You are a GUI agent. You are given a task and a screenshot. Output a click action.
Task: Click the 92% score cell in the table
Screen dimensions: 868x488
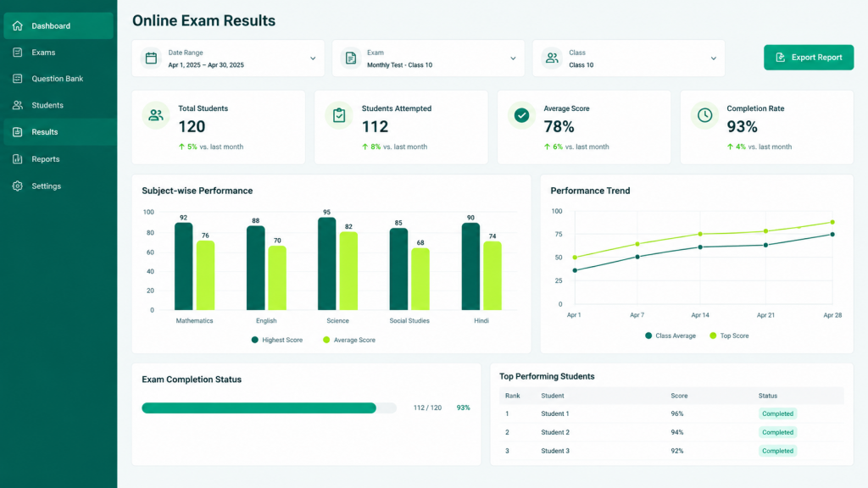click(677, 451)
